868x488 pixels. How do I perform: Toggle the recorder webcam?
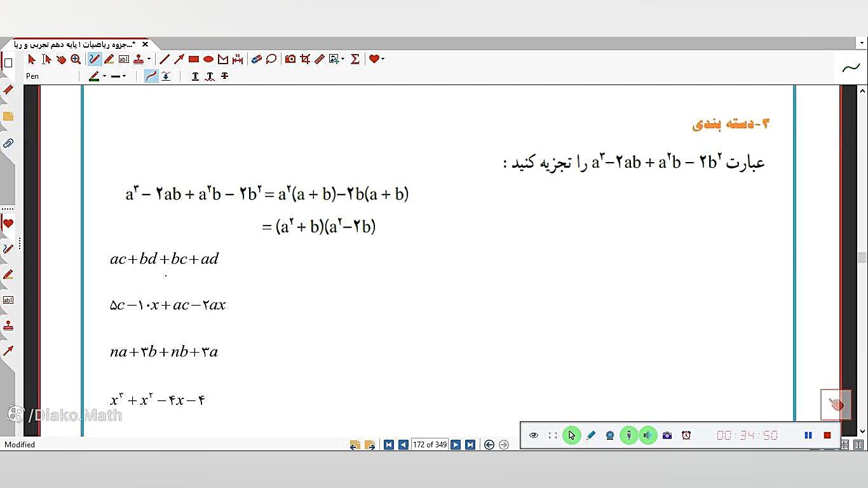pos(610,435)
